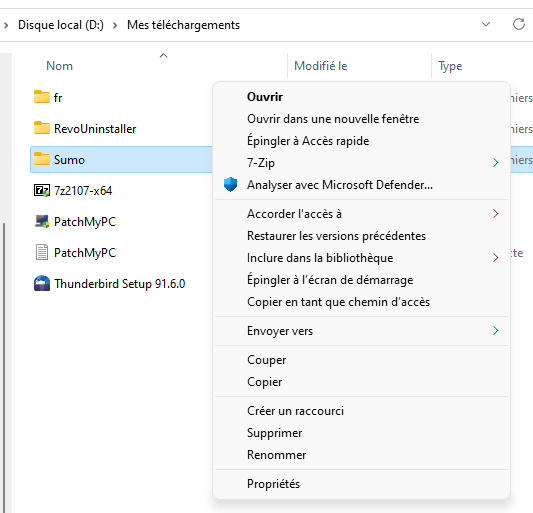Refresh the folder with the reload icon
Screen dimensions: 533x513
point(519,24)
